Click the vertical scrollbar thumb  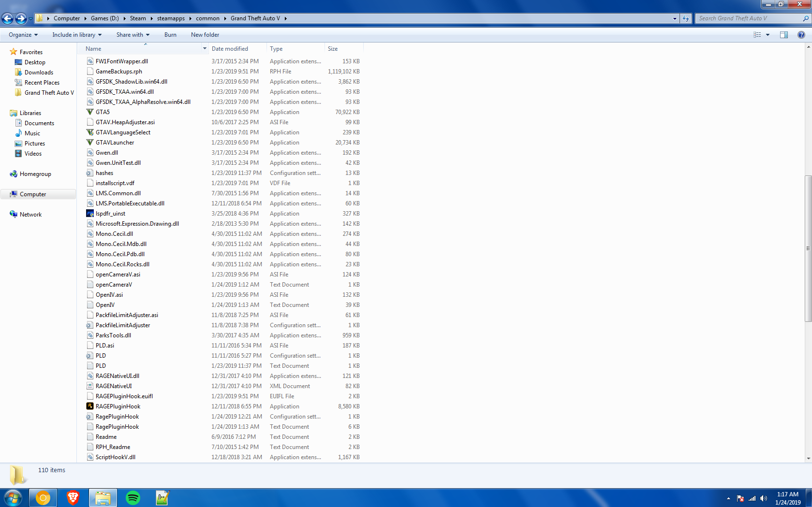coord(808,248)
